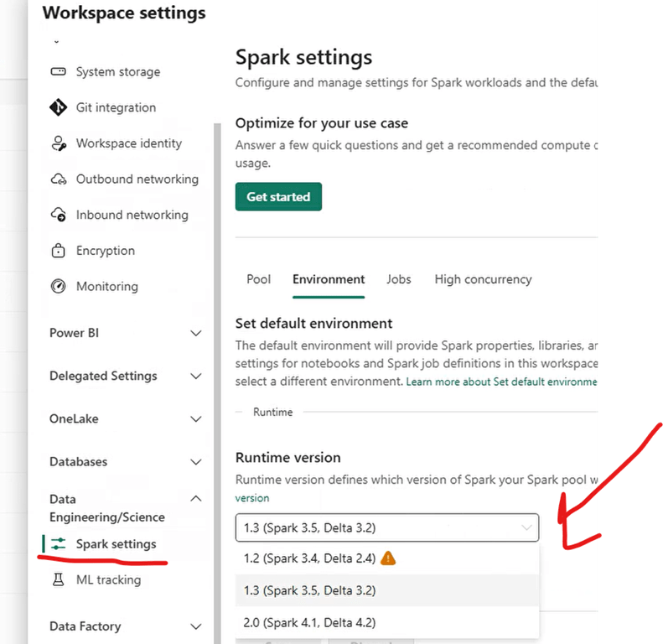Click the Inbound networking cloud icon
The width and height of the screenshot is (663, 644).
point(59,215)
